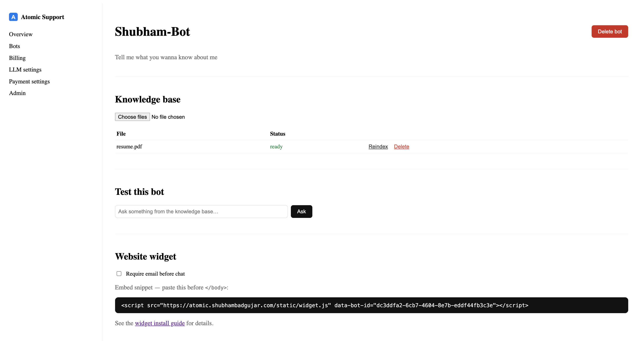Open the Bots page
The width and height of the screenshot is (644, 341).
coord(14,46)
